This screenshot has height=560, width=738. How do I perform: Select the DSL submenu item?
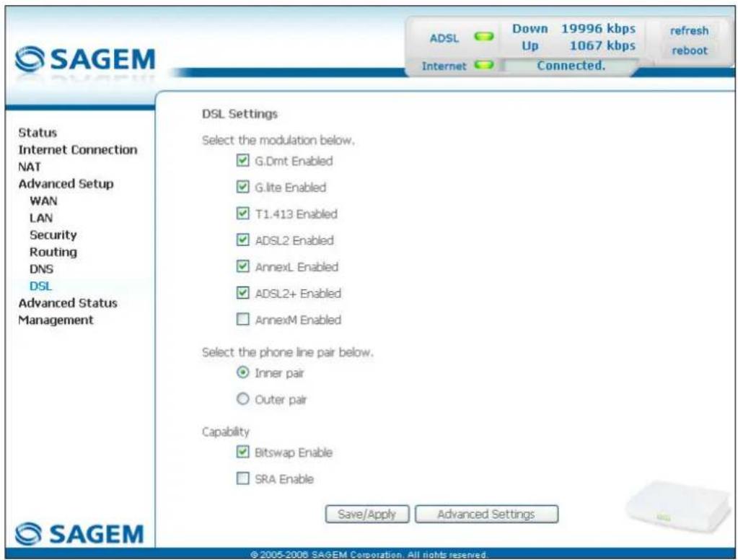[40, 286]
